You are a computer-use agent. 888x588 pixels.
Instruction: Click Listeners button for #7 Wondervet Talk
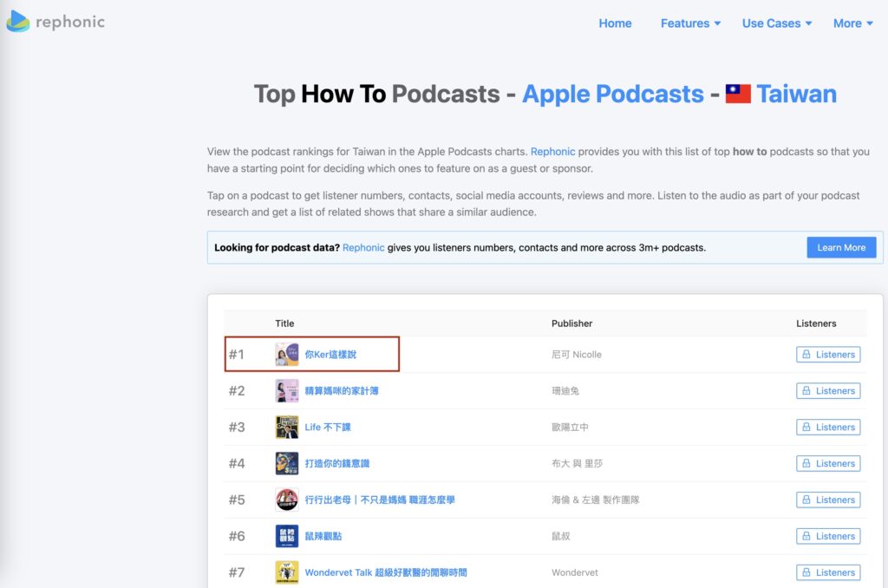coord(828,572)
